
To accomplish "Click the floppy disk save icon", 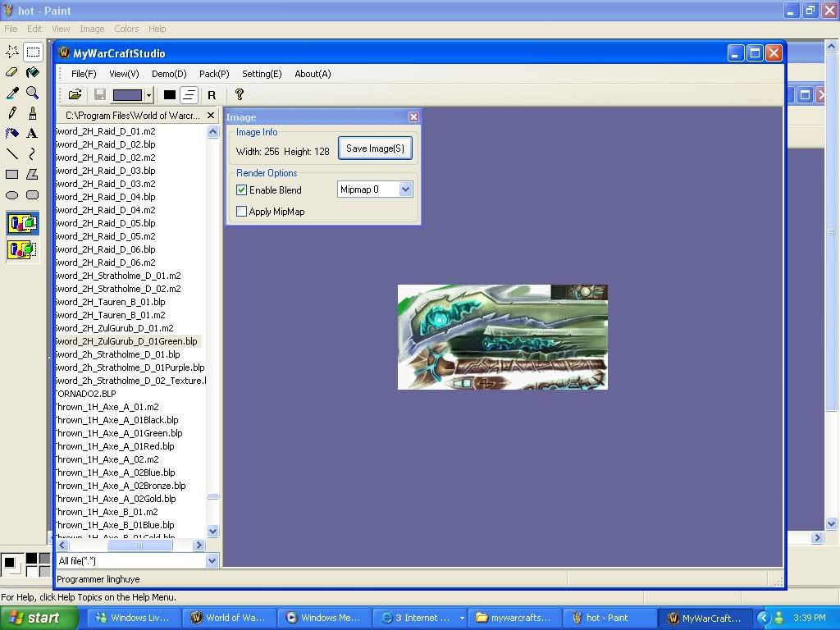I will [x=99, y=95].
